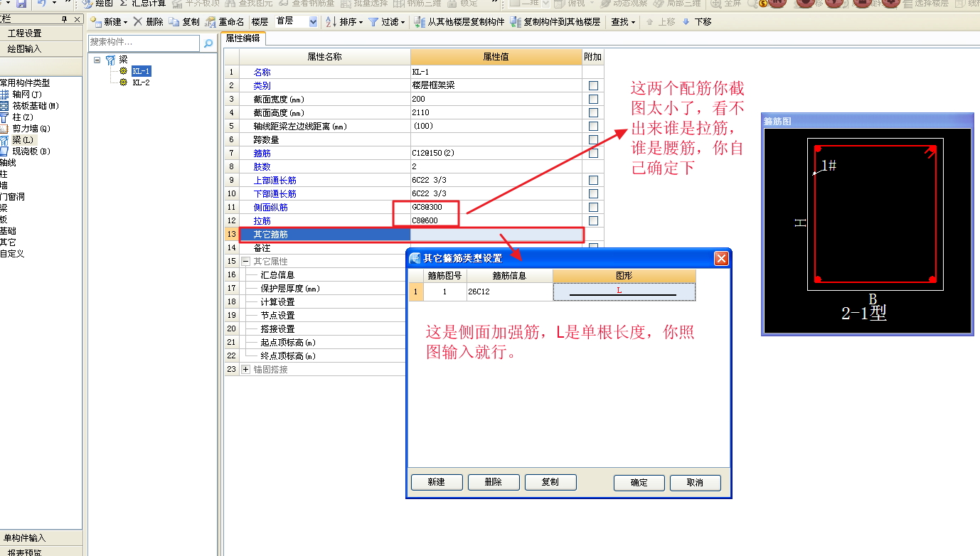Screen dimensions: 980x556
Task: Select the 自定义 category
Action: pos(12,253)
